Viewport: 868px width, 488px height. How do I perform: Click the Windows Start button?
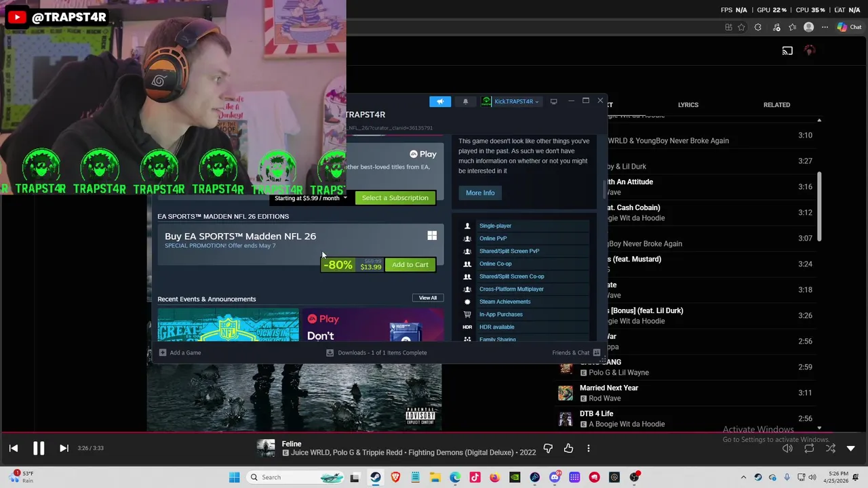click(x=234, y=477)
